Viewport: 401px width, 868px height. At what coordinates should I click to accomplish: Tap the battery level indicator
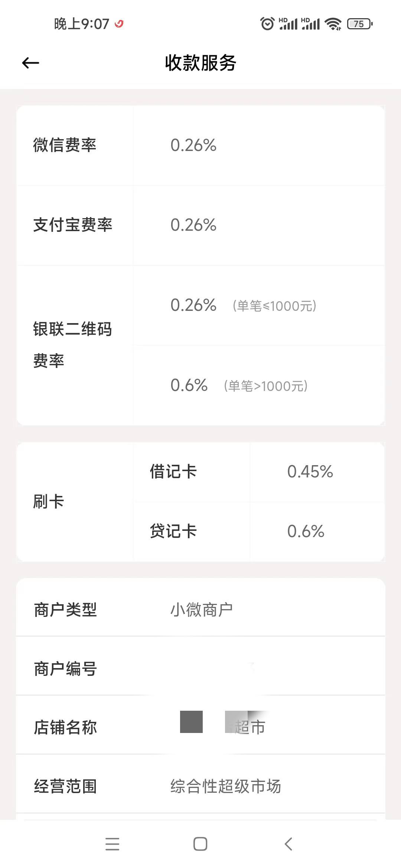(360, 24)
